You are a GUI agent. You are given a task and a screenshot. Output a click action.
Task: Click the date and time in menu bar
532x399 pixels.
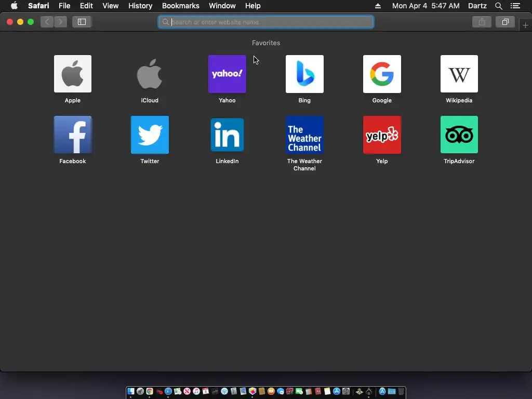(426, 6)
